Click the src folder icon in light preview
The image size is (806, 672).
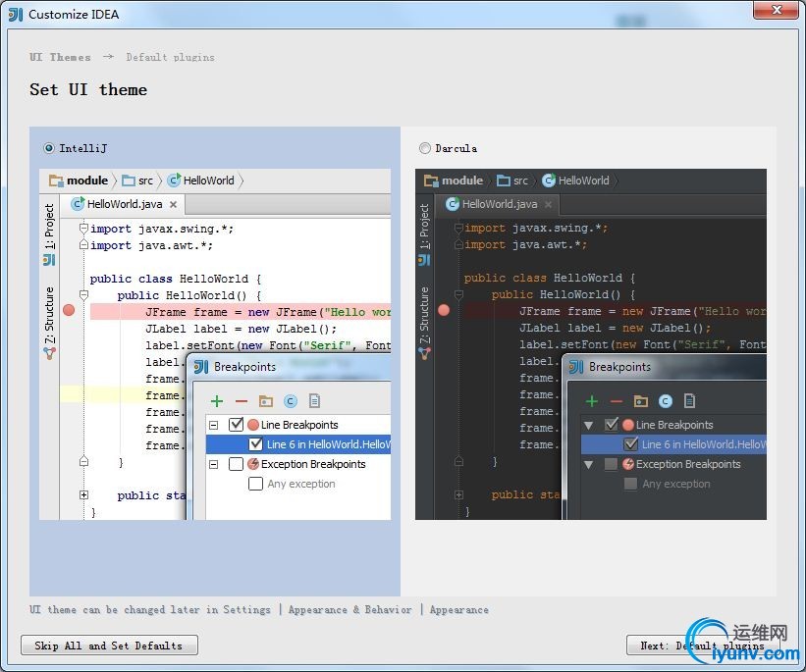click(129, 181)
